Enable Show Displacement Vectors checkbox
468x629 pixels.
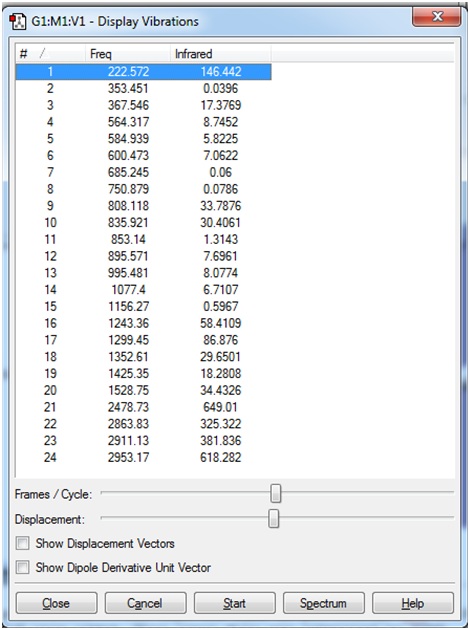(x=22, y=544)
